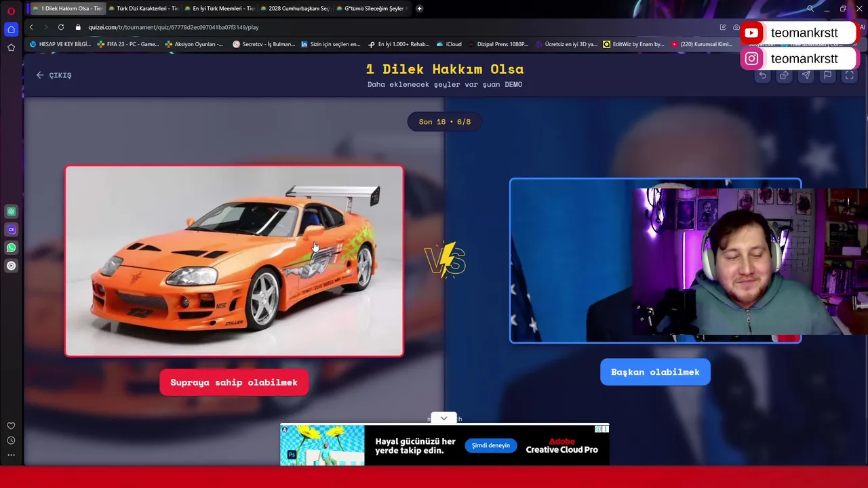Open the LinkedIn Sizin için seçilen bookmark

point(331,44)
